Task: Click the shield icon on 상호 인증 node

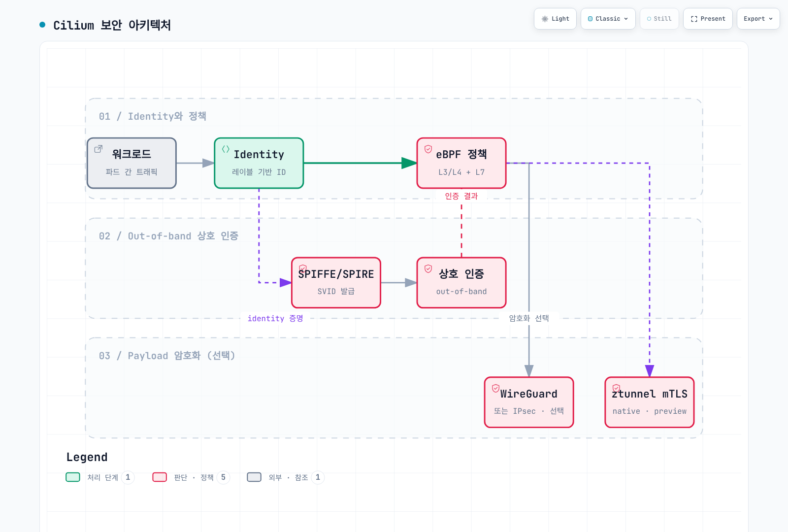Action: click(x=428, y=268)
